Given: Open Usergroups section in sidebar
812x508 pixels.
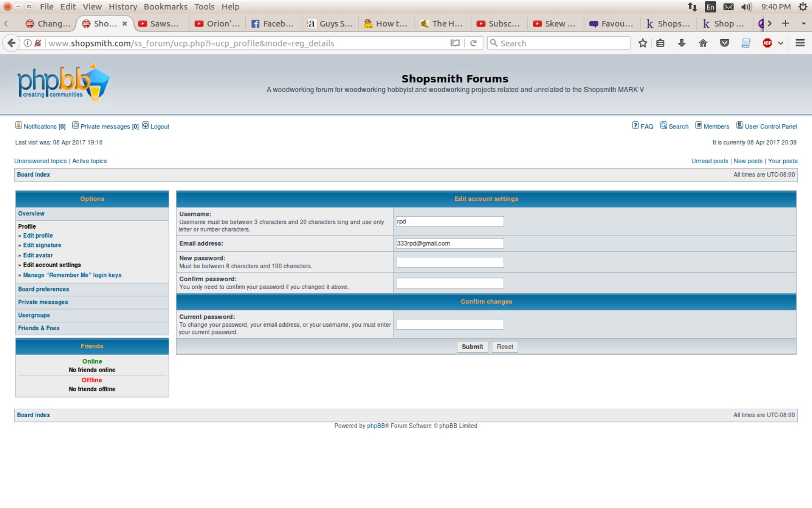Looking at the screenshot, I should tap(34, 315).
